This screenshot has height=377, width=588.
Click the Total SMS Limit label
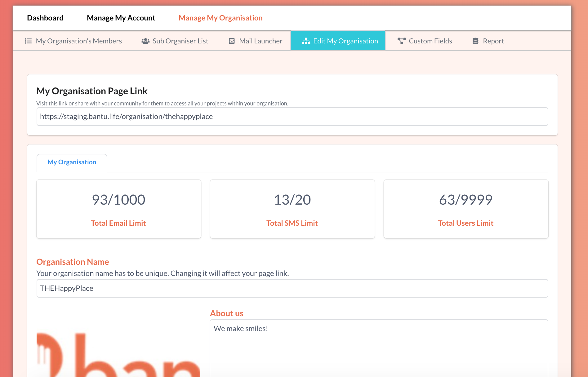292,223
